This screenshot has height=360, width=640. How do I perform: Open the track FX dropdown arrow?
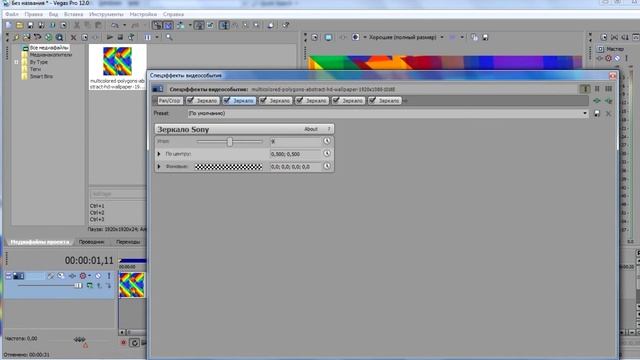89,276
